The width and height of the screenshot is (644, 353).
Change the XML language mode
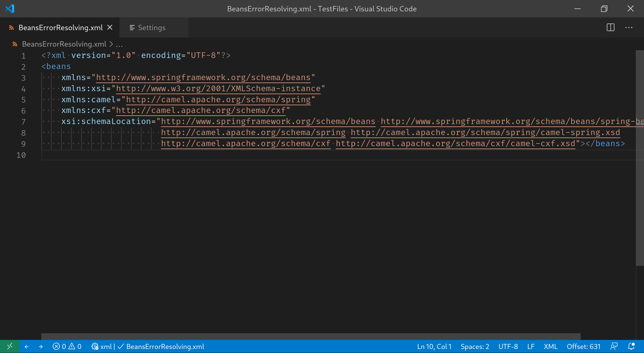pyautogui.click(x=550, y=347)
